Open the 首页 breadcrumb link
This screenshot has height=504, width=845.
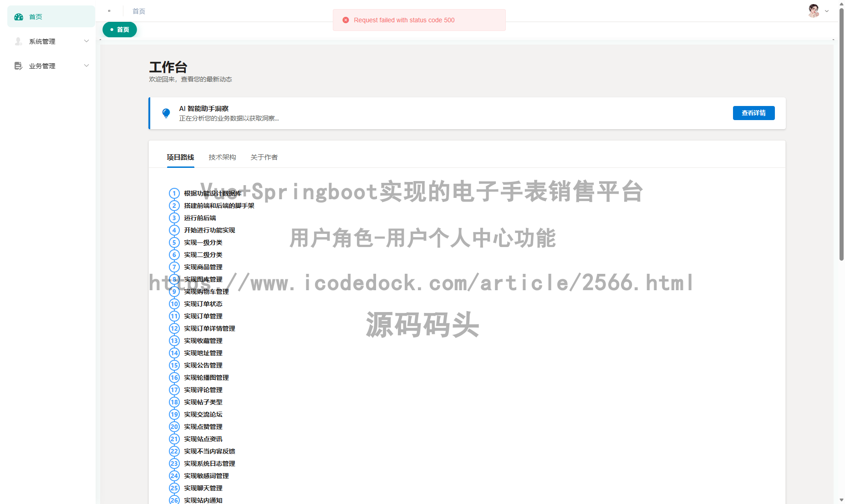click(139, 11)
